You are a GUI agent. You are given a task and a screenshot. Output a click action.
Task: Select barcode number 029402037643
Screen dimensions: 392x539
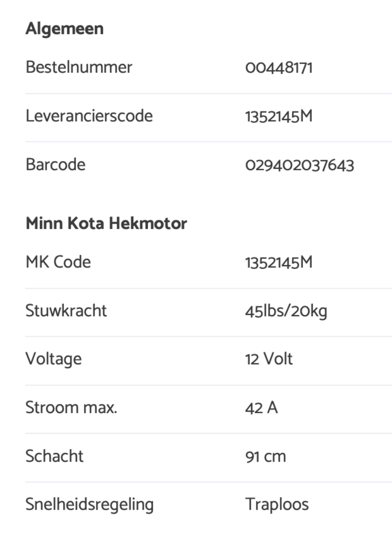coord(299,165)
